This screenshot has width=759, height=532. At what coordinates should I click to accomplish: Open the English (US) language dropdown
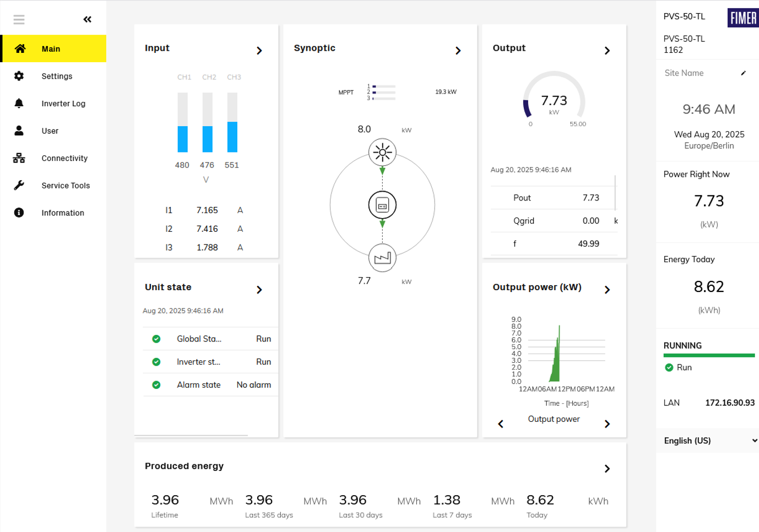(708, 441)
